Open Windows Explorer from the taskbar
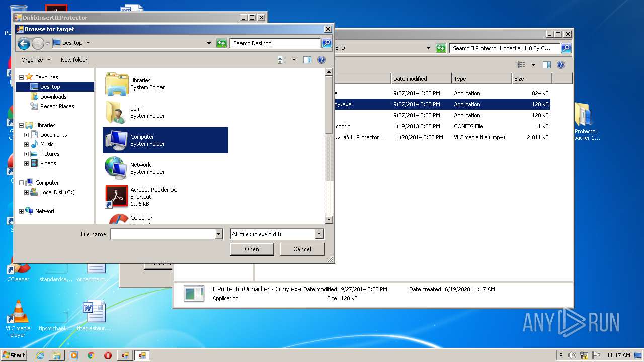The image size is (644, 362). tap(57, 355)
